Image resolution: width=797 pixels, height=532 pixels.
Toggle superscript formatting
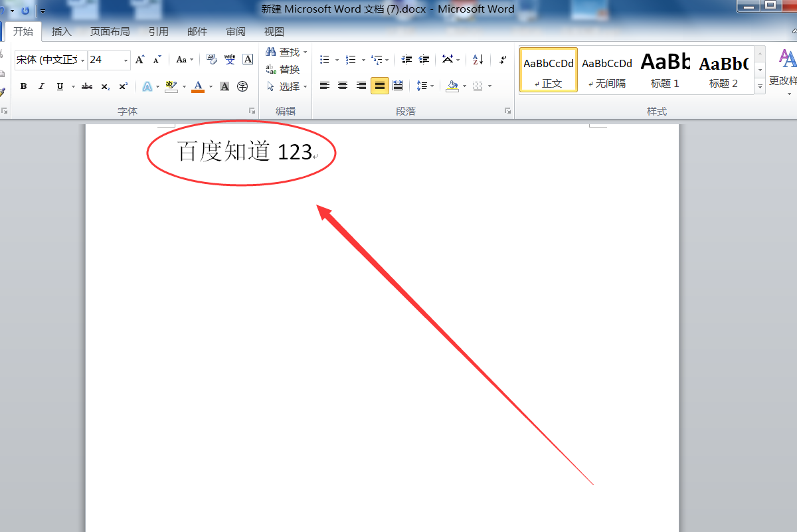124,86
